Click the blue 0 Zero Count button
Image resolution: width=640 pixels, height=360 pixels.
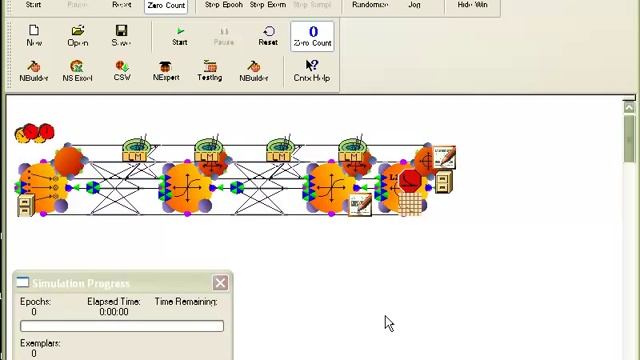[312, 36]
